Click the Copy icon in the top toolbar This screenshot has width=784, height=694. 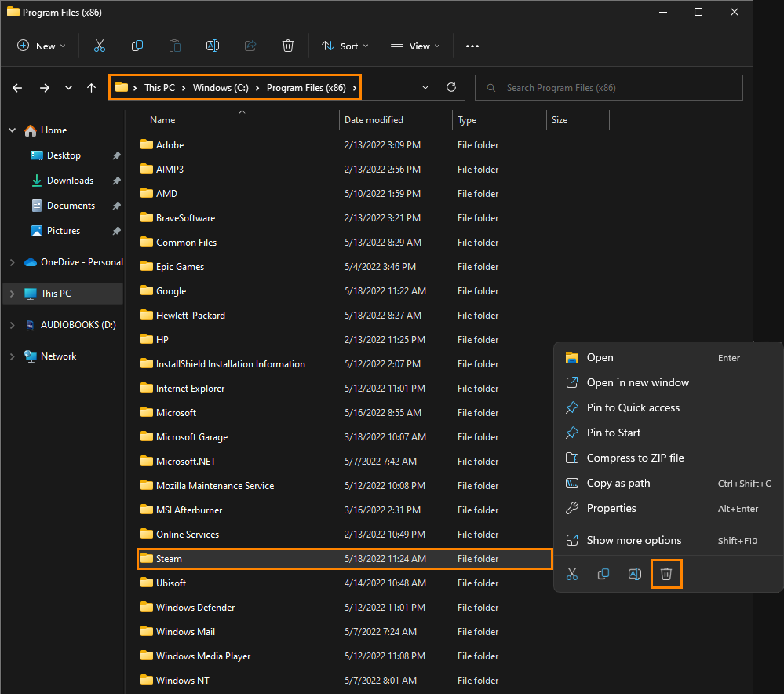(x=137, y=46)
